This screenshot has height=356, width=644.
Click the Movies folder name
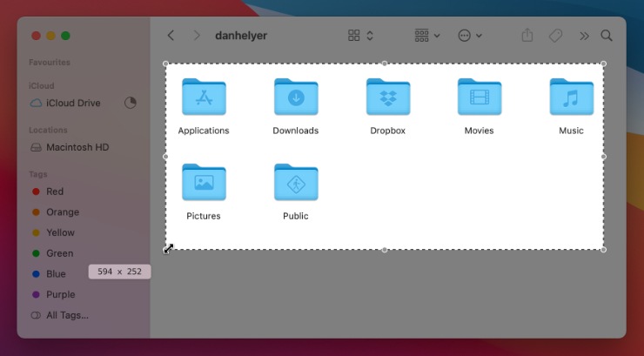[479, 131]
